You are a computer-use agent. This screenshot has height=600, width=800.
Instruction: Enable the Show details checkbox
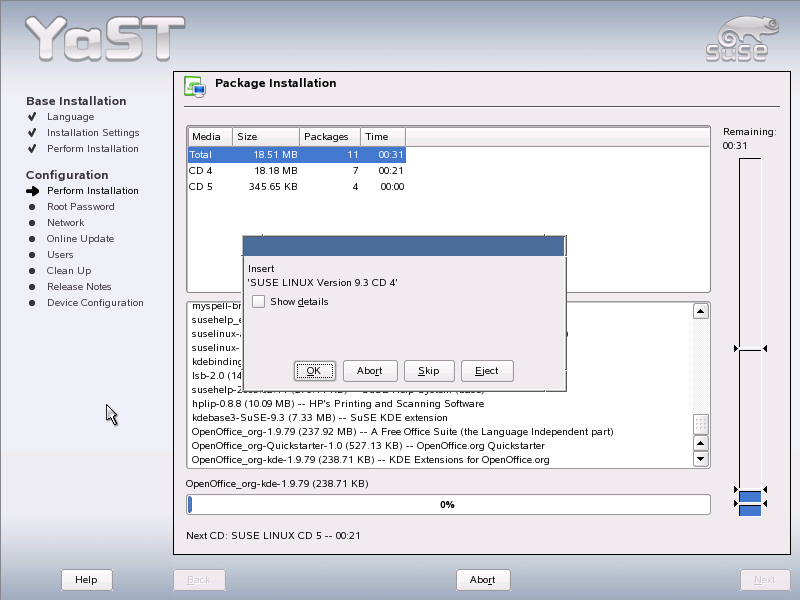tap(259, 302)
